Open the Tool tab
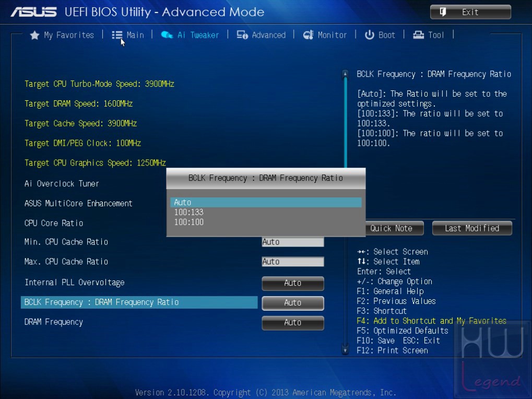Screen dimensions: 532x399 point(429,35)
